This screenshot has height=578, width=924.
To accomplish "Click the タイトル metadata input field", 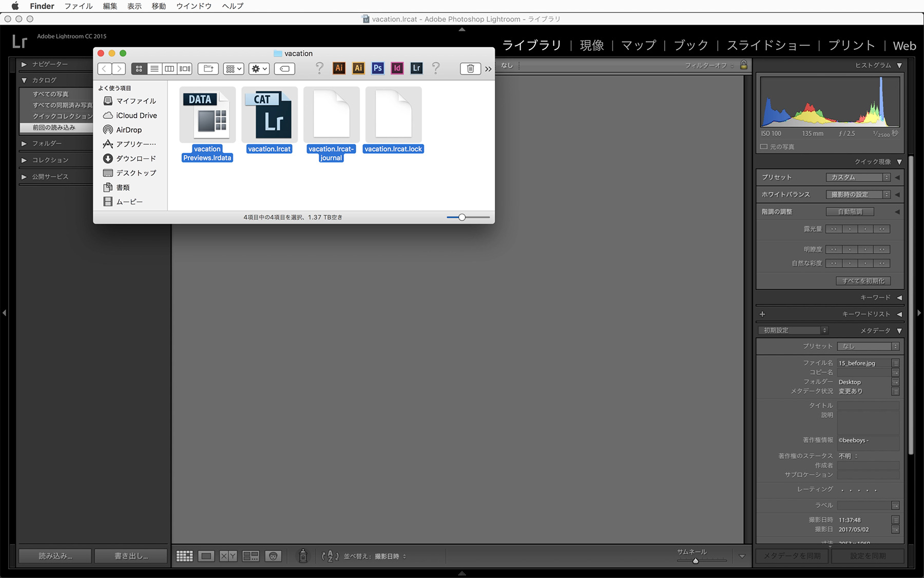I will click(x=868, y=405).
